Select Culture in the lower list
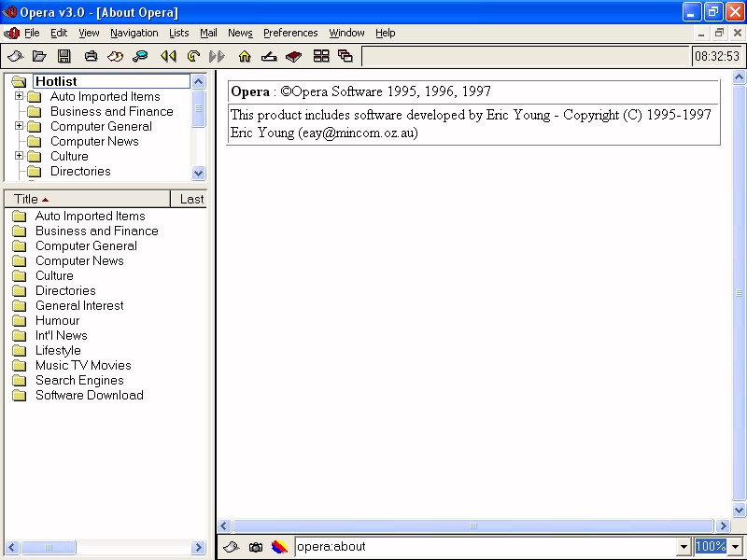Image resolution: width=747 pixels, height=560 pixels. point(54,275)
